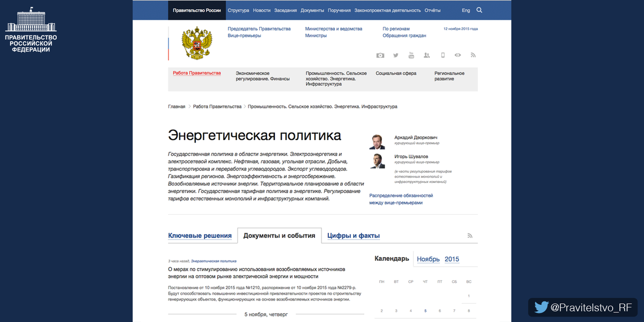Open Обращения граждан link
This screenshot has height=322, width=644.
(x=405, y=36)
